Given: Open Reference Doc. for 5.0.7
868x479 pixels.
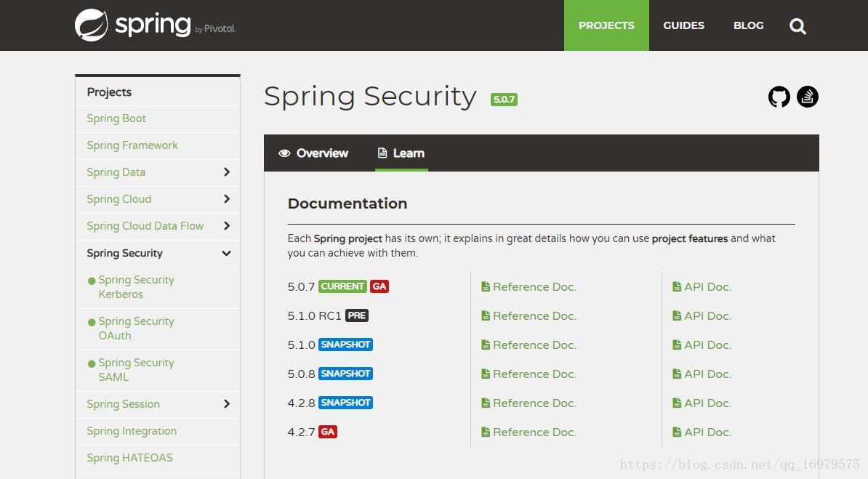Looking at the screenshot, I should point(529,287).
